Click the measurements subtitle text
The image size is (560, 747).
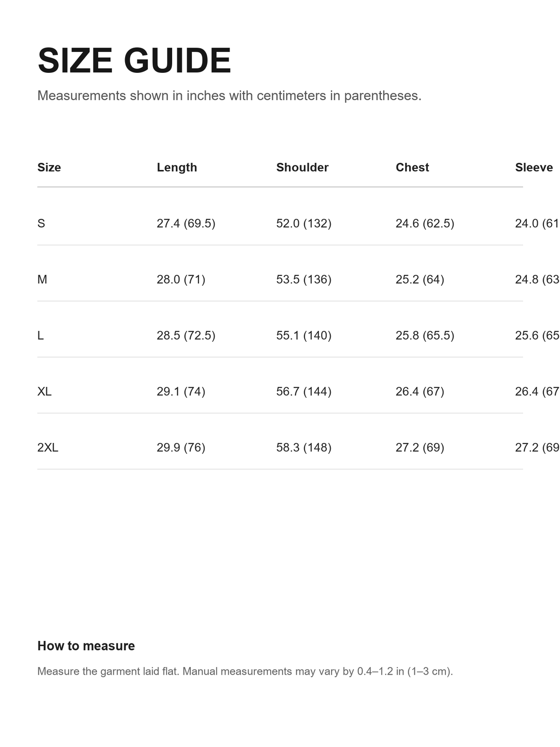[x=230, y=96]
